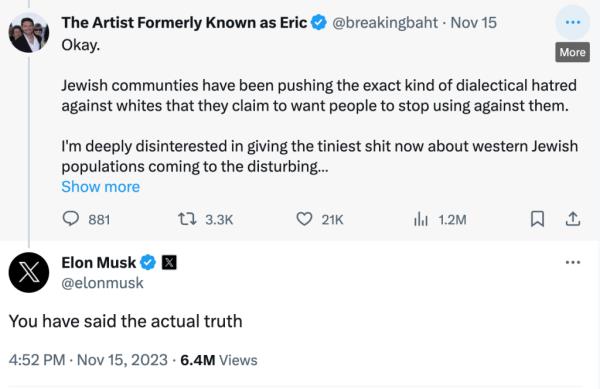The height and width of the screenshot is (389, 600).
Task: Open the three-dot menu on Eric's post
Action: click(x=572, y=22)
